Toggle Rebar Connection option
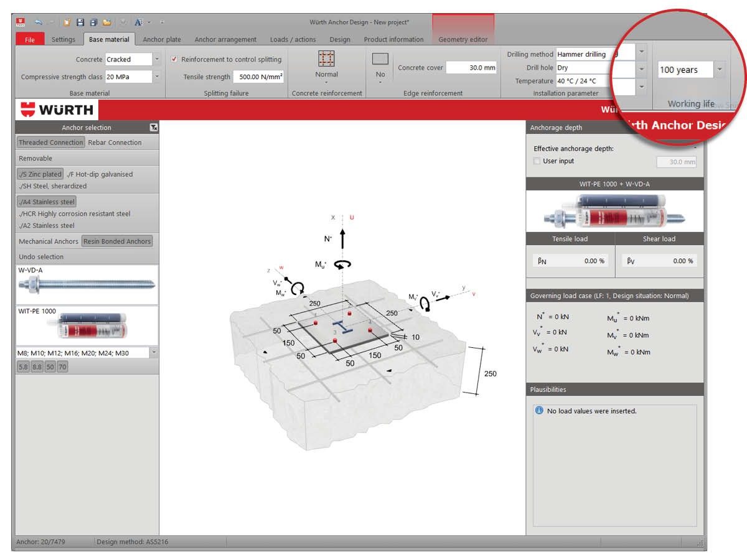 tap(115, 142)
